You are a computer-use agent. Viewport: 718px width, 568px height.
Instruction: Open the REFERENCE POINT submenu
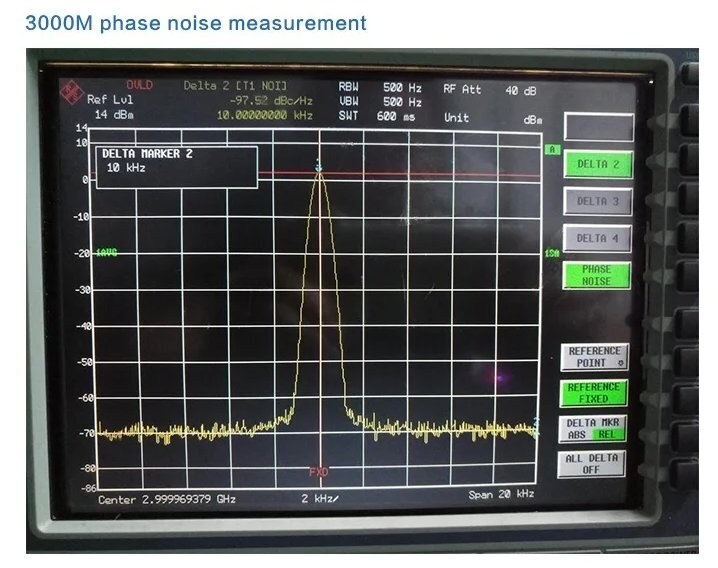pyautogui.click(x=594, y=357)
